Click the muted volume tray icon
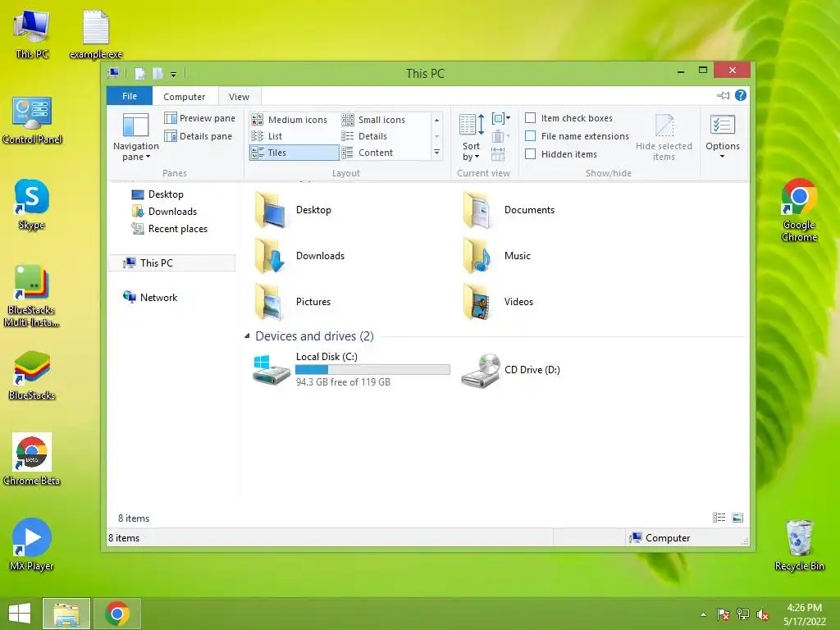 (762, 614)
